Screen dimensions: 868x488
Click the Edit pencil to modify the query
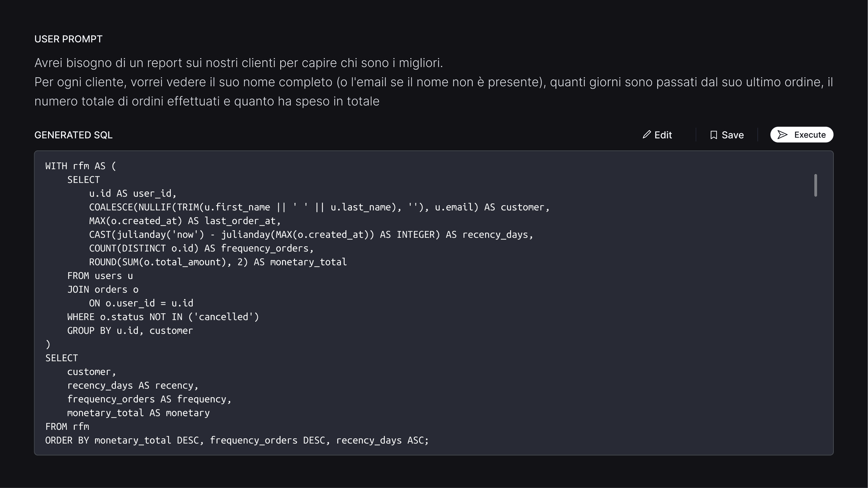647,135
